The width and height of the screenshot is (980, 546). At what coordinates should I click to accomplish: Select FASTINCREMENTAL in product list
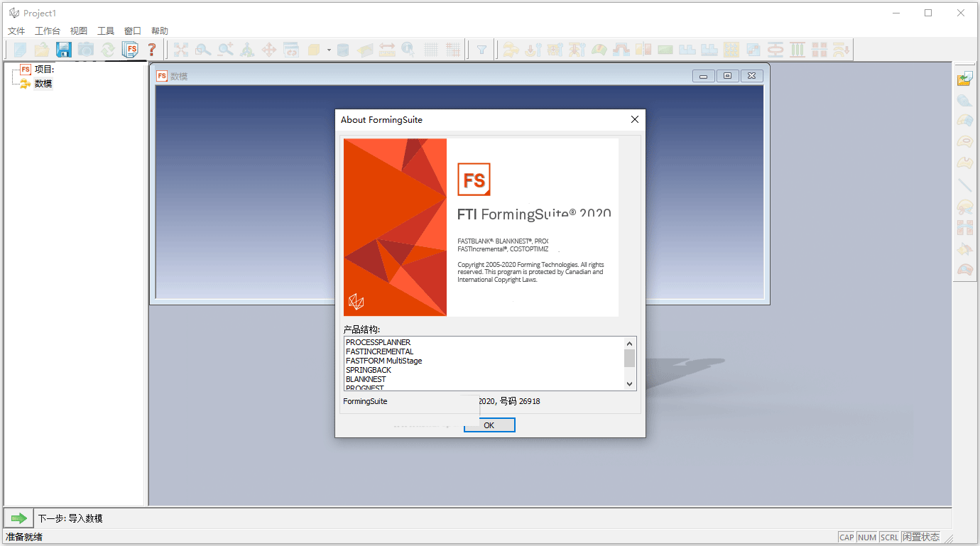pos(379,351)
